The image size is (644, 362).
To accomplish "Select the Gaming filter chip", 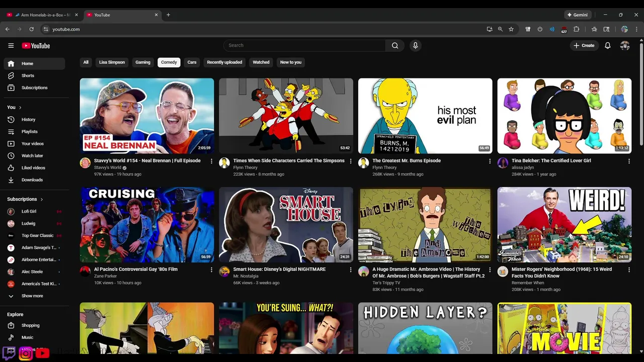I will click(x=143, y=62).
